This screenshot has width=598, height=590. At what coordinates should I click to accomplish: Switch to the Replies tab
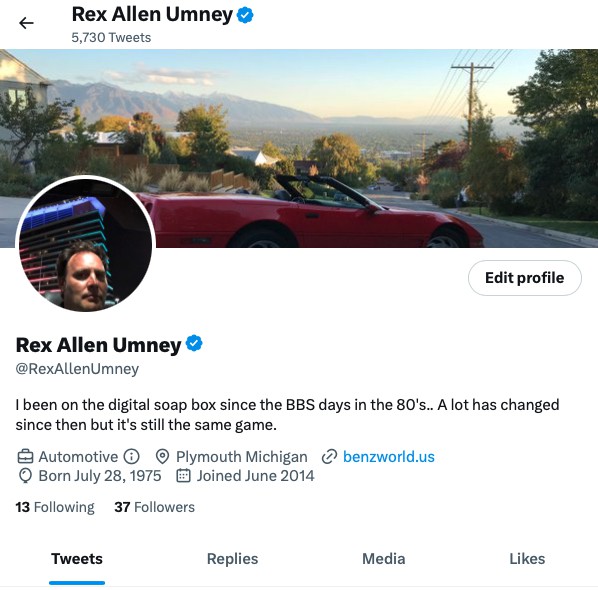pyautogui.click(x=232, y=559)
